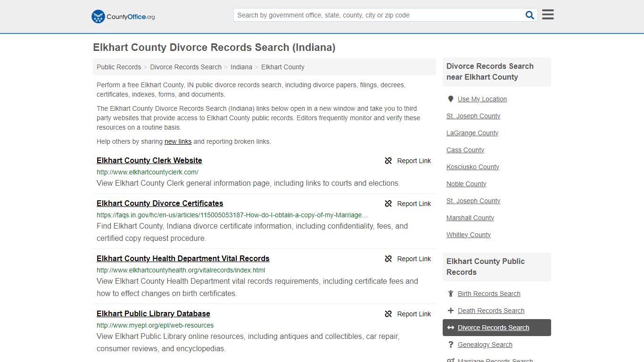
Task: Open Marshall County link
Action: (470, 218)
